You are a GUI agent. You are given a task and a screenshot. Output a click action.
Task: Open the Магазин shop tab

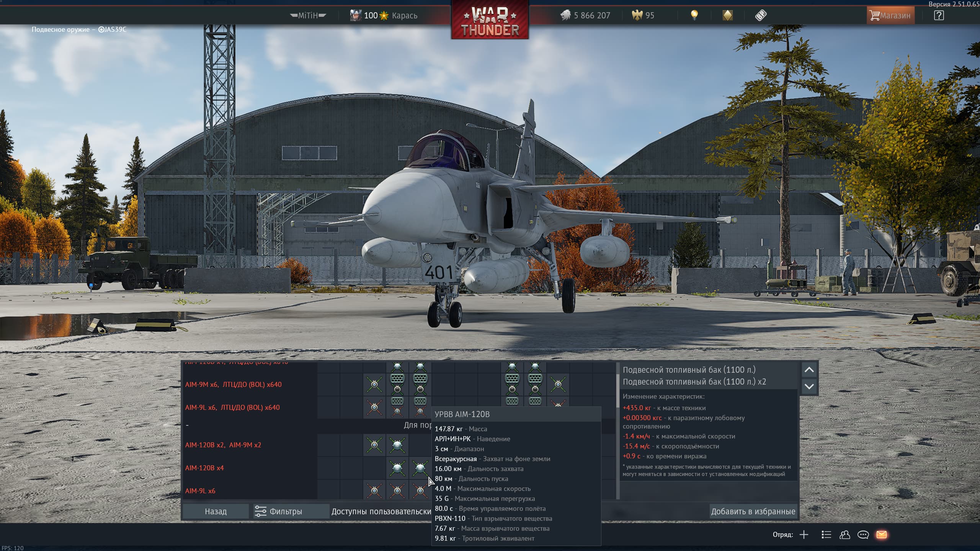click(890, 16)
